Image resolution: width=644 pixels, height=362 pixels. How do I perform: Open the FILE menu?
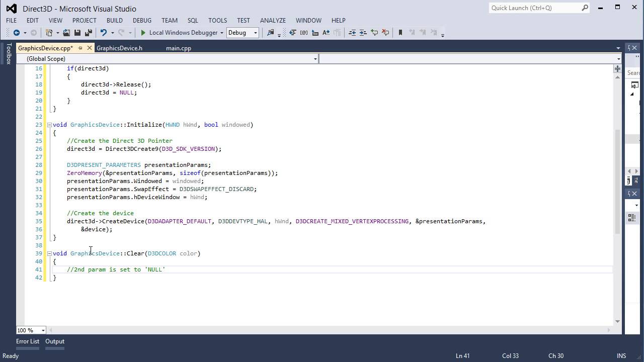click(x=11, y=20)
